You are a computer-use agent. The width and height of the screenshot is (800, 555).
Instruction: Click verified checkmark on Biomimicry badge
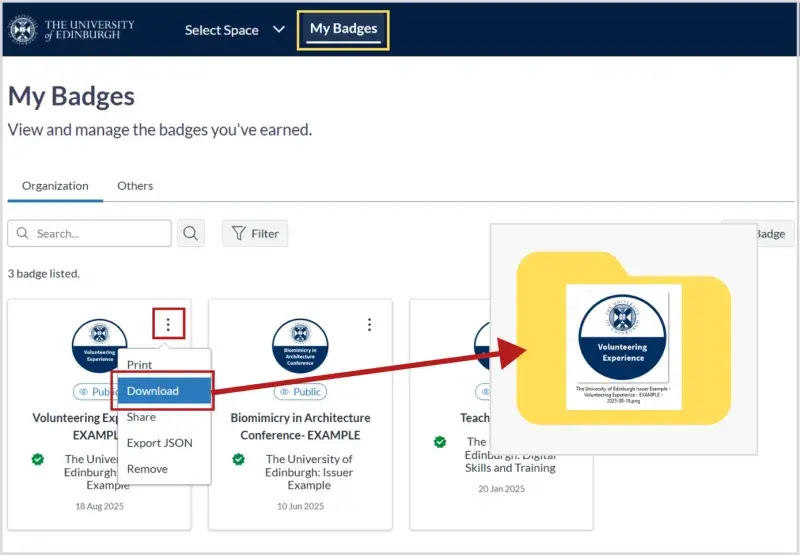(x=238, y=459)
